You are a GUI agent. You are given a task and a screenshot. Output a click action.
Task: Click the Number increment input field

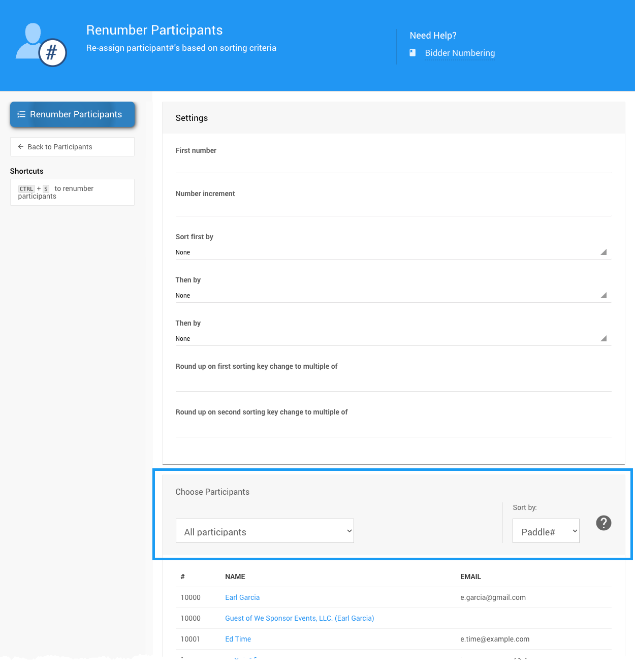point(393,208)
